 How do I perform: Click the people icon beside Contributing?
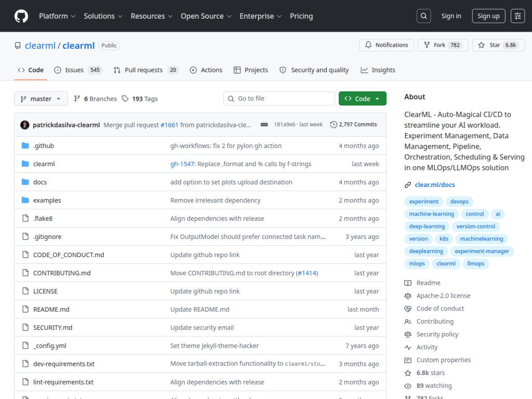[x=408, y=322]
